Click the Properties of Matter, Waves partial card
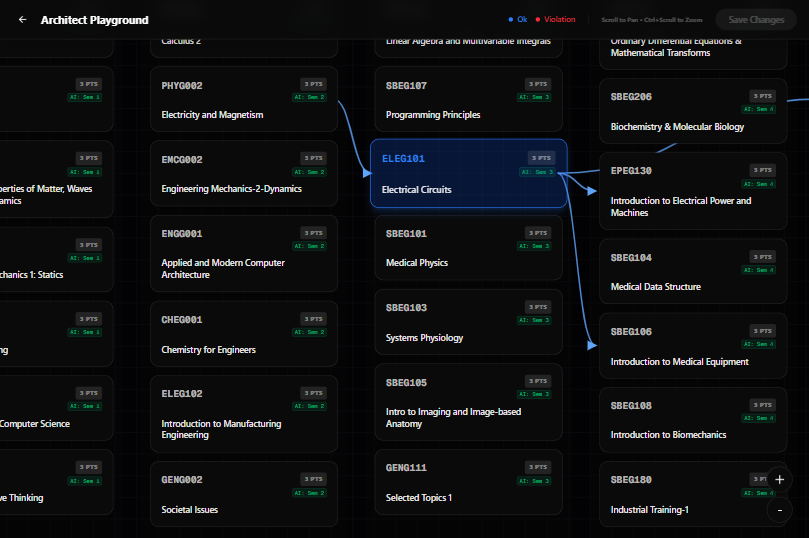The image size is (809, 538). (x=56, y=179)
